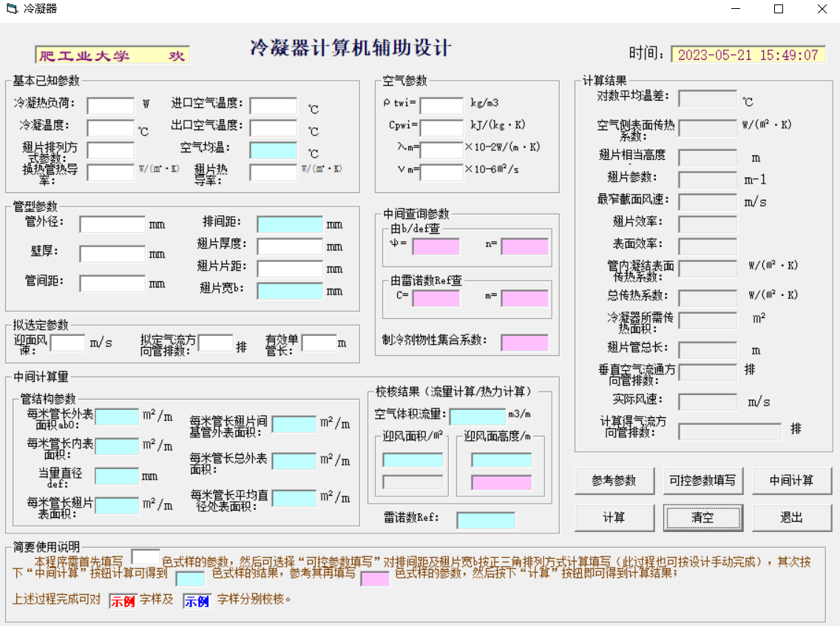Screen dimensions: 840x626
Task: Select the pink ψ lookup field
Action: [x=436, y=246]
